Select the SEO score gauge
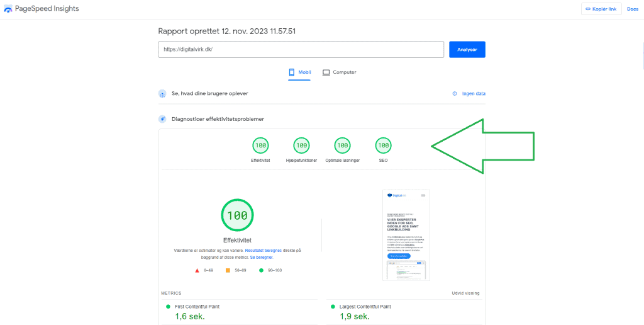 [x=383, y=145]
